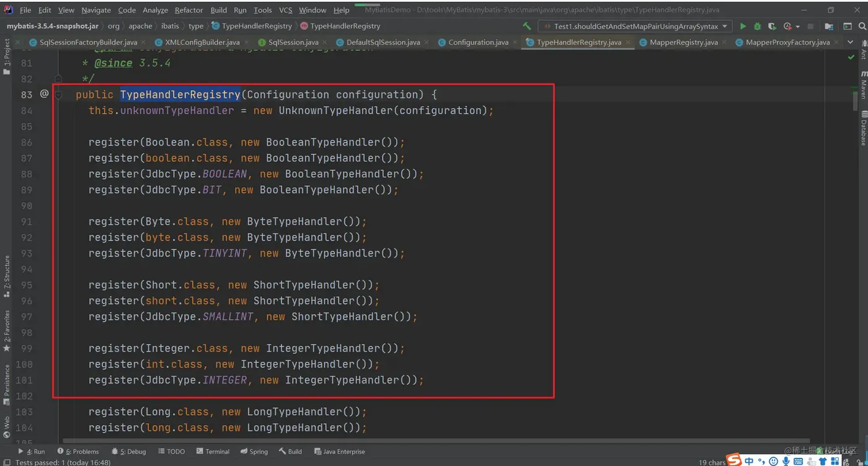Open the Favorites tool window
Viewport: 868px width, 466px height.
[x=6, y=330]
